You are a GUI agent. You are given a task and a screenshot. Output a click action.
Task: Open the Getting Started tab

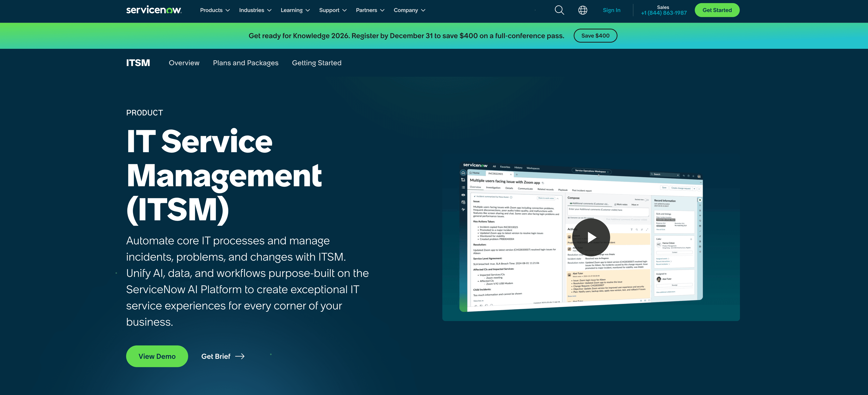pos(316,63)
